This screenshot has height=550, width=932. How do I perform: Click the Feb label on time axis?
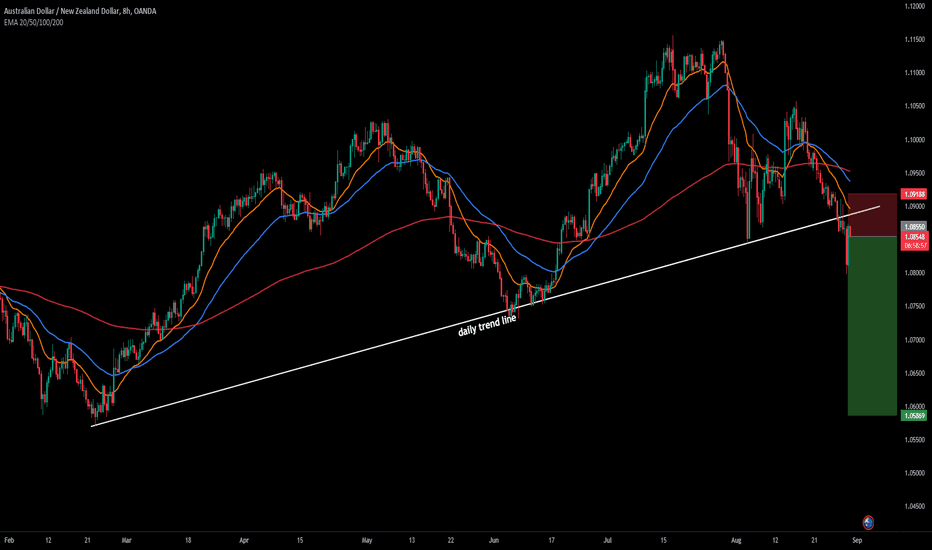(x=9, y=540)
